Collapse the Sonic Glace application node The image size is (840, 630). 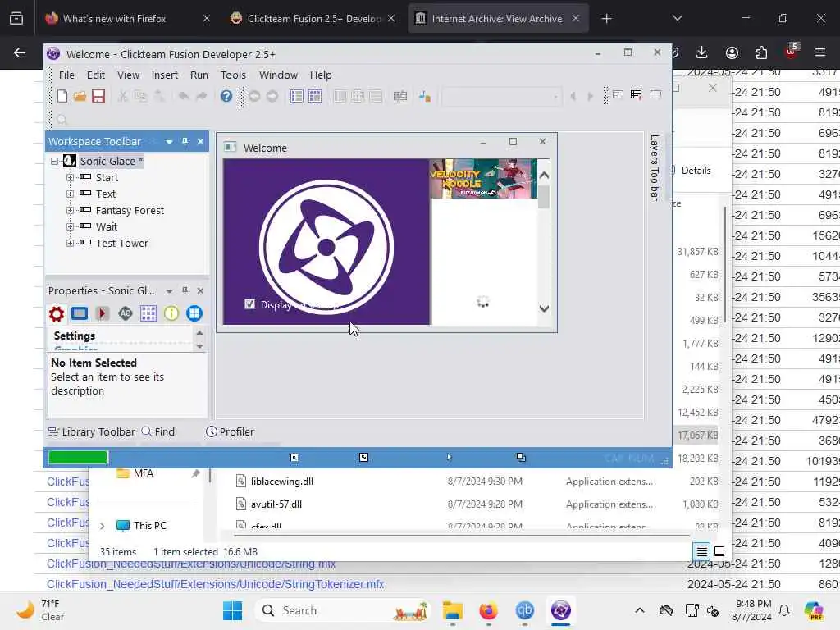coord(55,161)
